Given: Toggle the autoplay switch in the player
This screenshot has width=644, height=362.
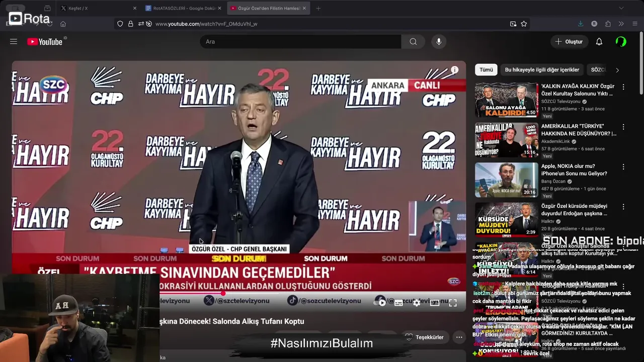Looking at the screenshot, I should [380, 303].
